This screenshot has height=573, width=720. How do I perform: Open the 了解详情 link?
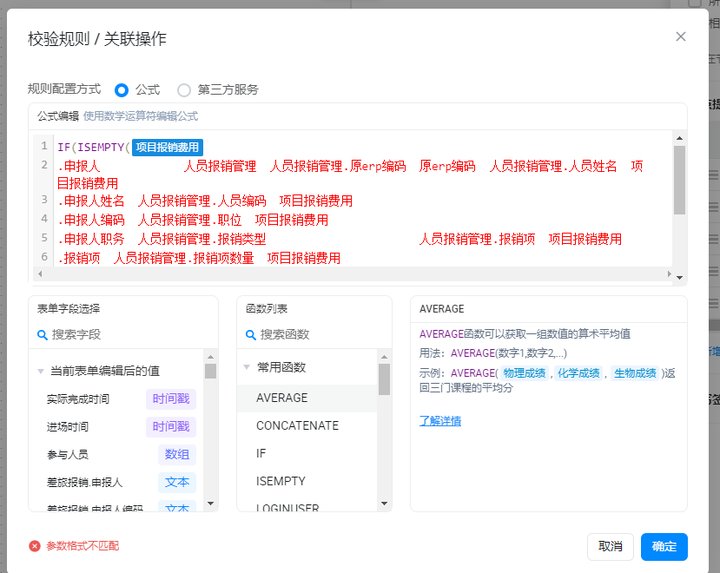(x=440, y=421)
